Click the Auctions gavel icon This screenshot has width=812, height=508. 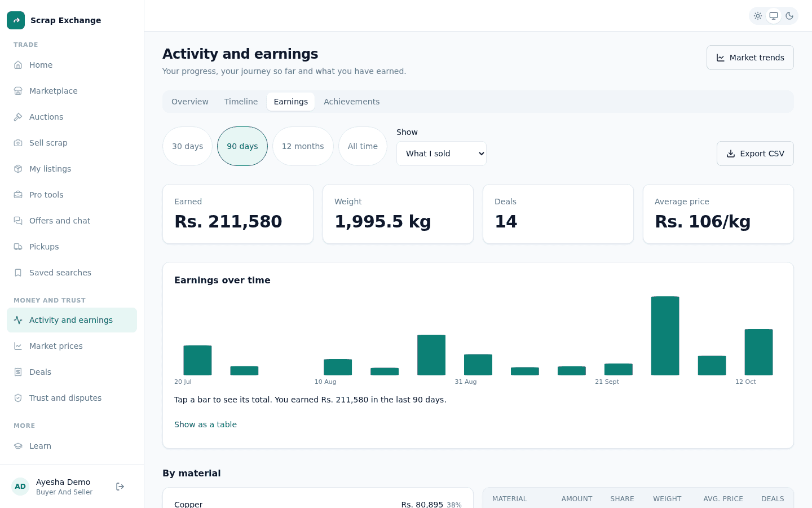pos(18,117)
